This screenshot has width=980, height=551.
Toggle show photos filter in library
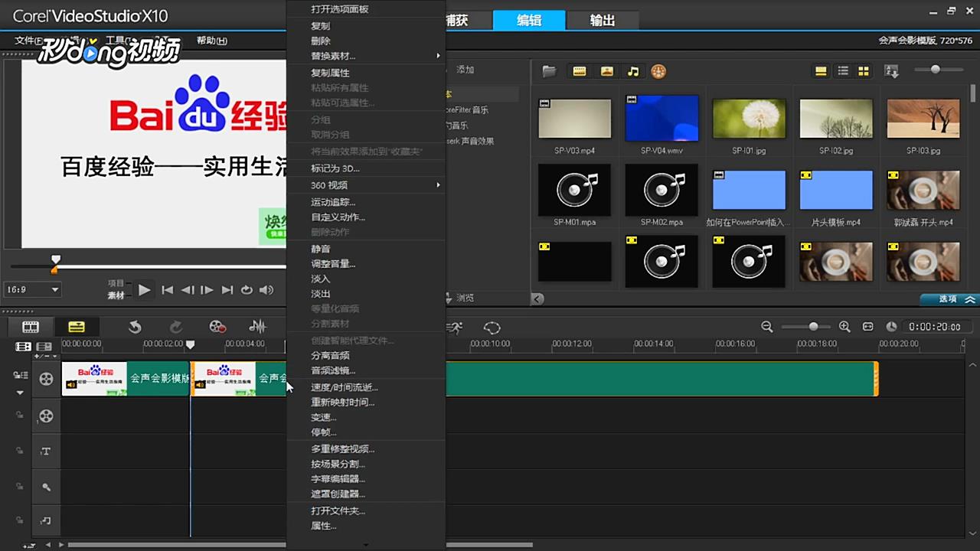click(x=606, y=71)
